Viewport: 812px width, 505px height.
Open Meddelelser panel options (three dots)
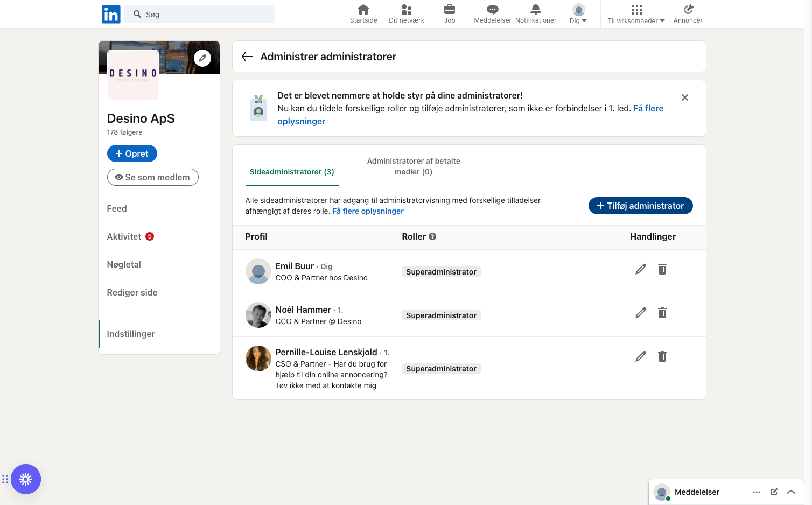coord(757,492)
